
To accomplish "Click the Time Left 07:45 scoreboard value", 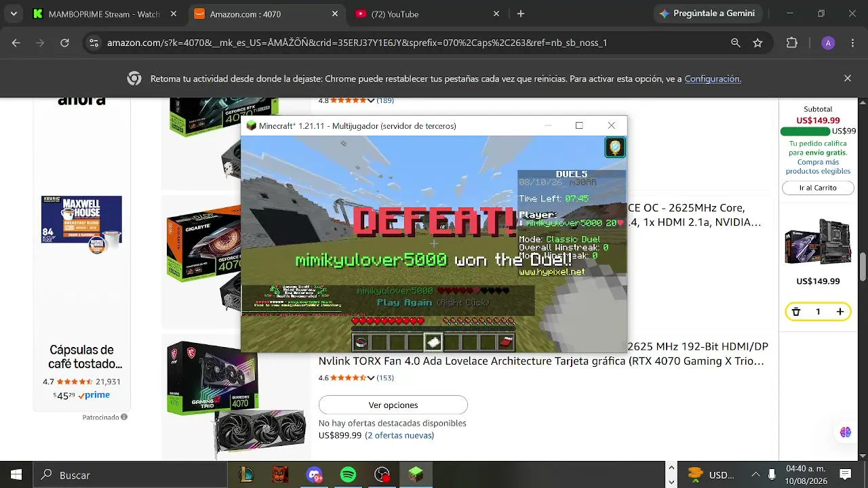I will [576, 199].
